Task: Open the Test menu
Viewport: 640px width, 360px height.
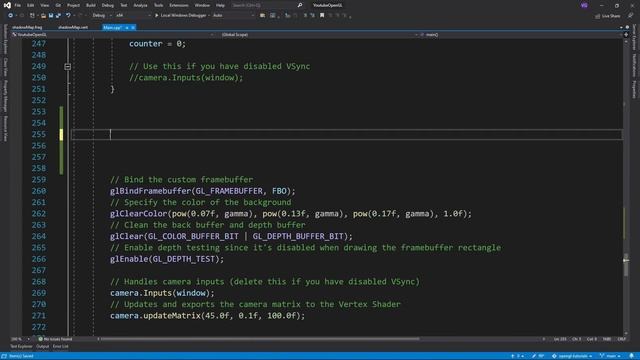Action: 124,5
